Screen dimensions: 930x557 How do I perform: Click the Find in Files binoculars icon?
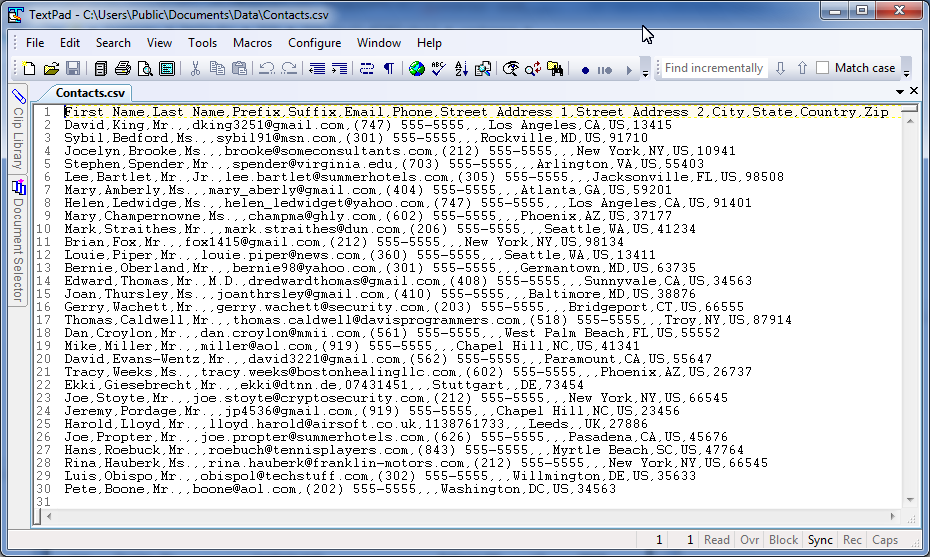tap(555, 69)
